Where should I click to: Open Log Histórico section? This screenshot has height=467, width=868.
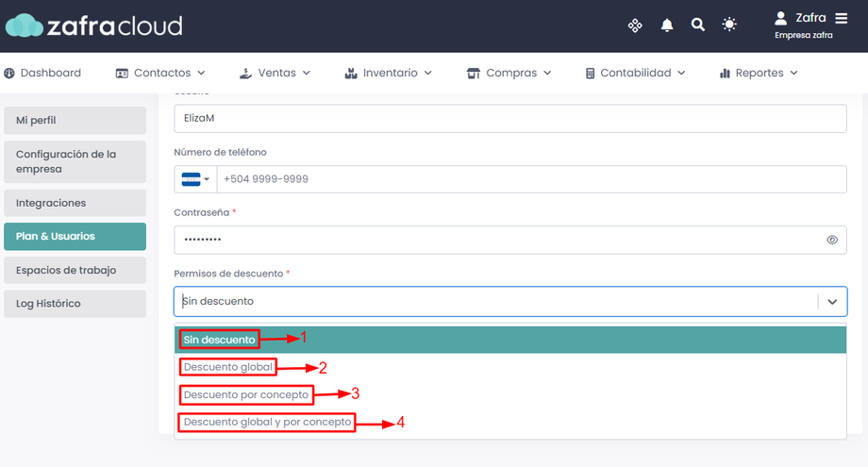(75, 304)
